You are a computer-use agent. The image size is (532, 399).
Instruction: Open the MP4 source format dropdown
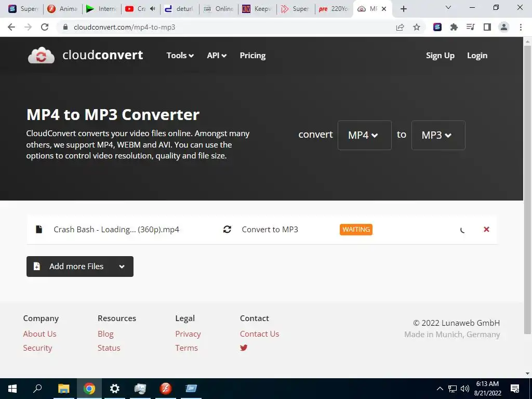(x=364, y=135)
